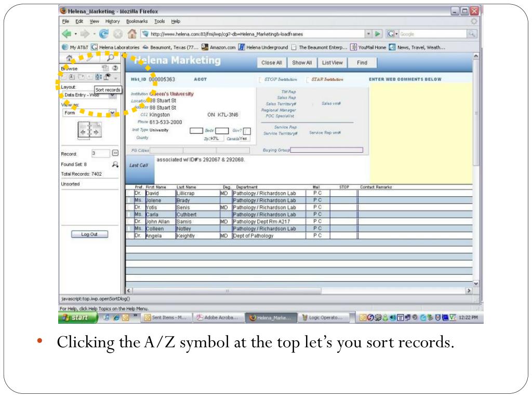The width and height of the screenshot is (532, 399).
Task: Tick the checkbox on the Carla Cuthbert row
Action: (129, 215)
